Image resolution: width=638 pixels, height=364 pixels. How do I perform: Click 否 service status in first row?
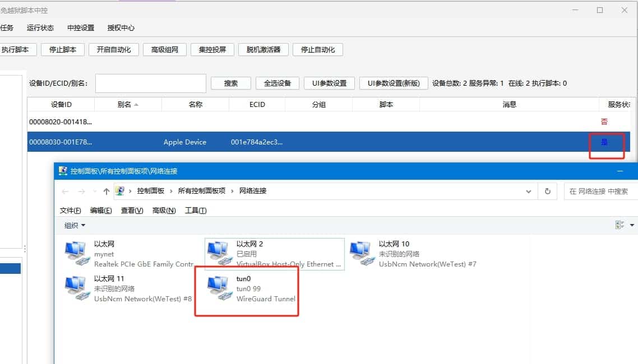pos(604,122)
